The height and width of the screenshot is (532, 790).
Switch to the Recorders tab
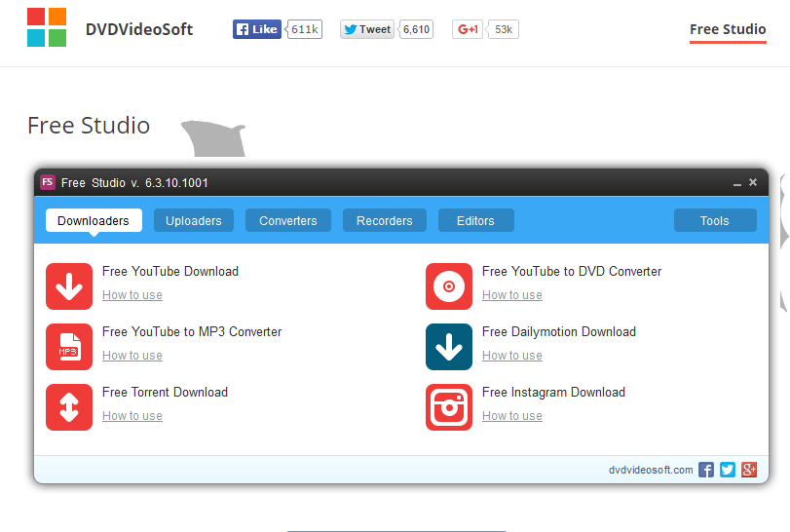385,220
